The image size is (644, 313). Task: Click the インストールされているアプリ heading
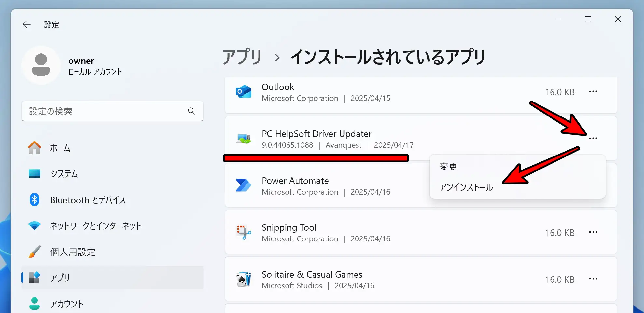coord(387,57)
